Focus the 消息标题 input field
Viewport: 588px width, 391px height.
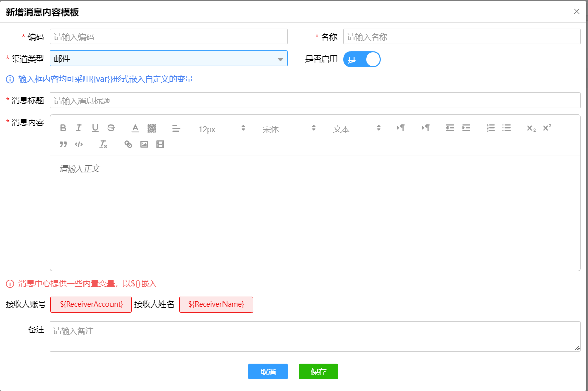(x=315, y=101)
